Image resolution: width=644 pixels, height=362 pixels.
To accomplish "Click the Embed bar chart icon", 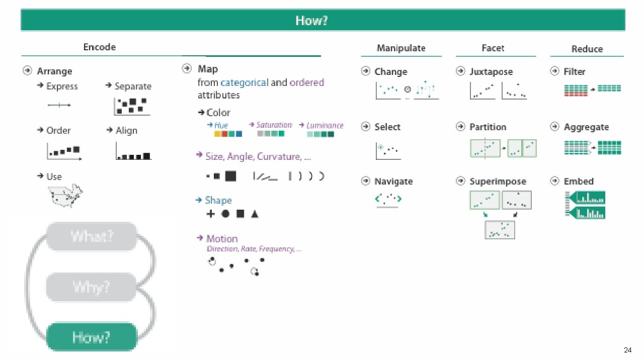I will coord(585,205).
